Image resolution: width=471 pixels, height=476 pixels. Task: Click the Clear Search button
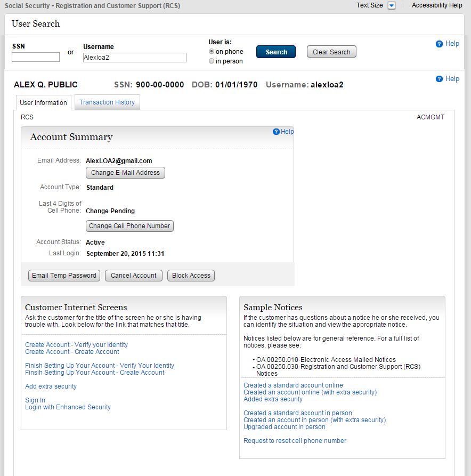[331, 52]
